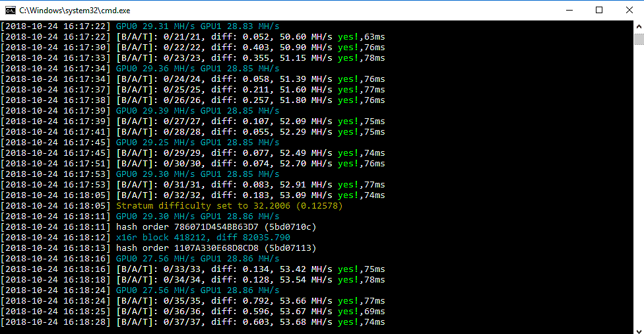The image size is (644, 334).
Task: Click 'GPU0 29.25 MH/s' hashrate line
Action: [140, 143]
